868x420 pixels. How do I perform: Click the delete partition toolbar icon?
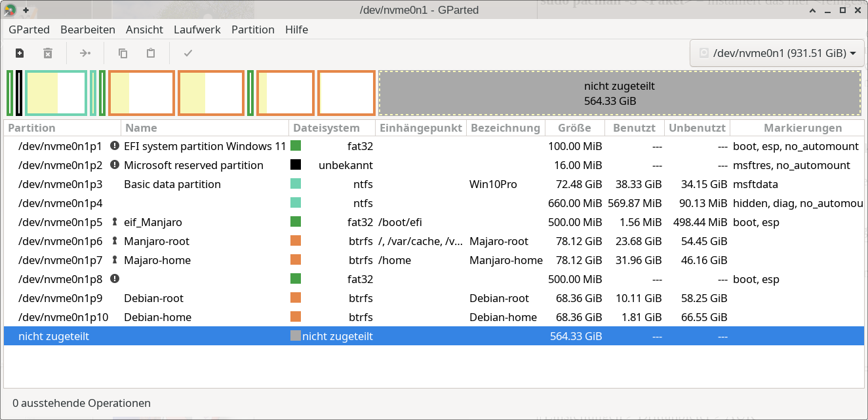point(48,53)
